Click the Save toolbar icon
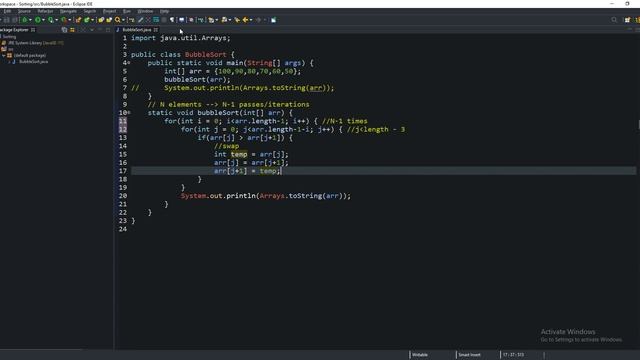The image size is (640, 360). (7, 20)
